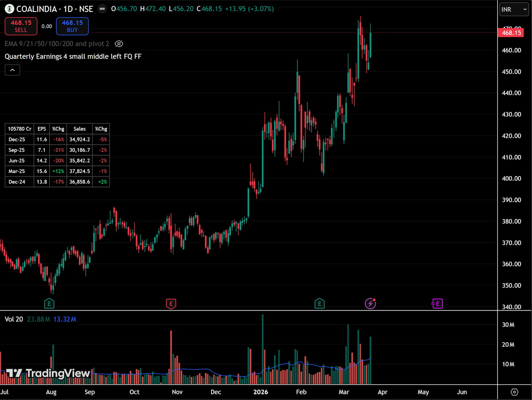This screenshot has height=400, width=532.
Task: Open the upcoming purple earnings E marker
Action: (x=438, y=304)
